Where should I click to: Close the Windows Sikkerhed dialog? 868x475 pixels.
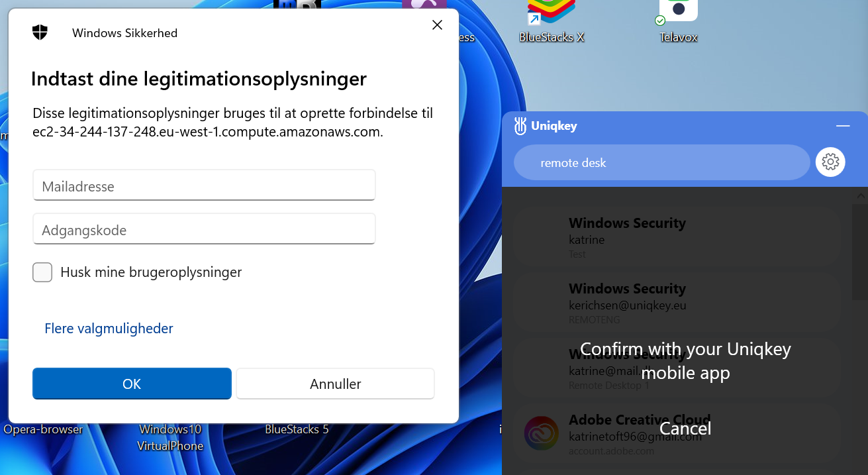[x=437, y=25]
